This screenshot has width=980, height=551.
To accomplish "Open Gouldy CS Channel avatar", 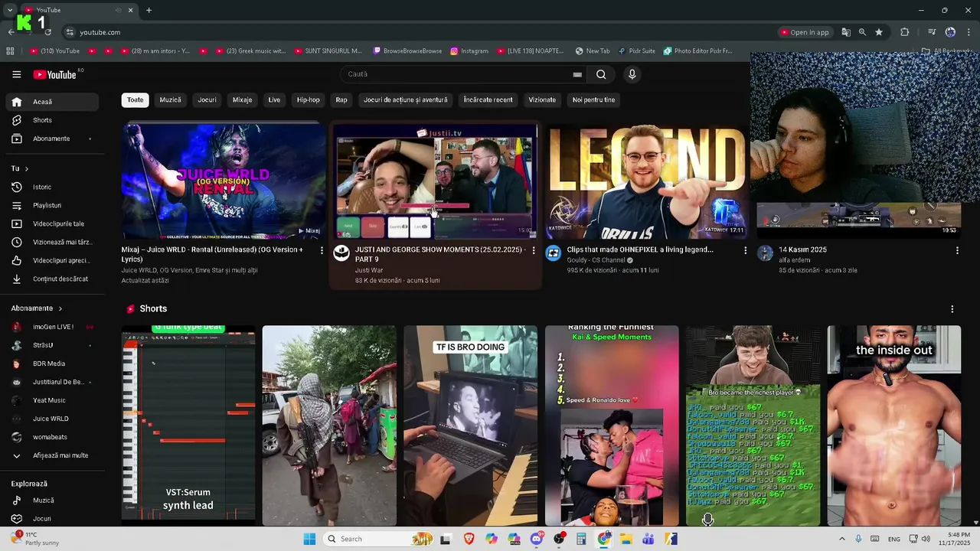I will click(553, 253).
